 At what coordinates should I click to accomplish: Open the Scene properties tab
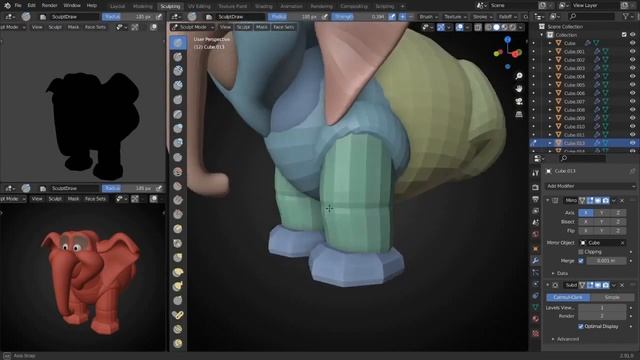pos(536,222)
